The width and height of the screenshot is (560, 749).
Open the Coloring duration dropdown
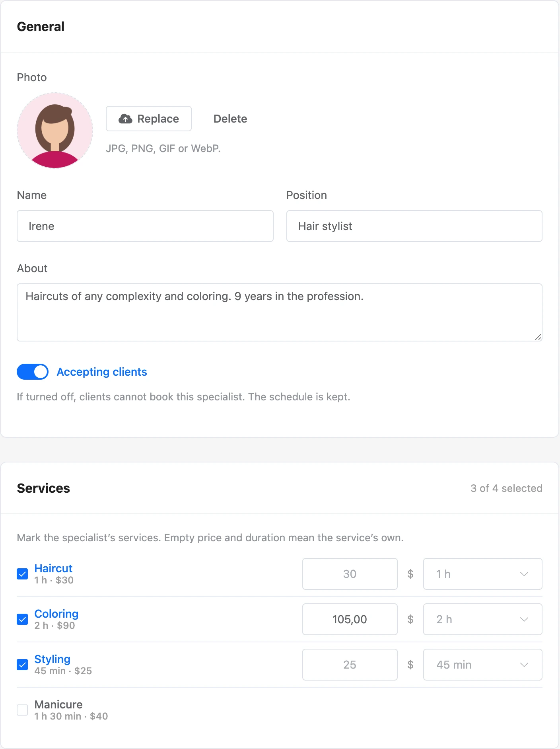[482, 619]
